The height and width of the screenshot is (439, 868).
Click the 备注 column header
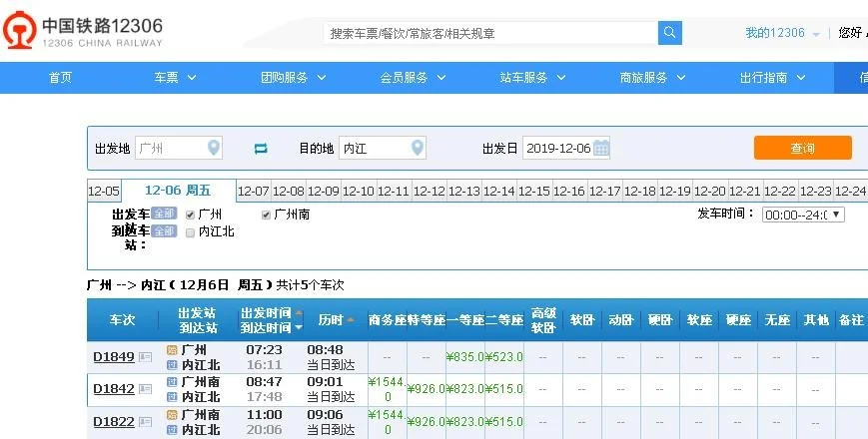851,320
